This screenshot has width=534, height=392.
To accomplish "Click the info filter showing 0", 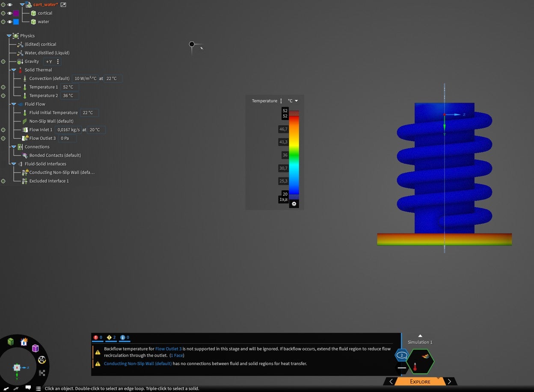I will pyautogui.click(x=125, y=338).
